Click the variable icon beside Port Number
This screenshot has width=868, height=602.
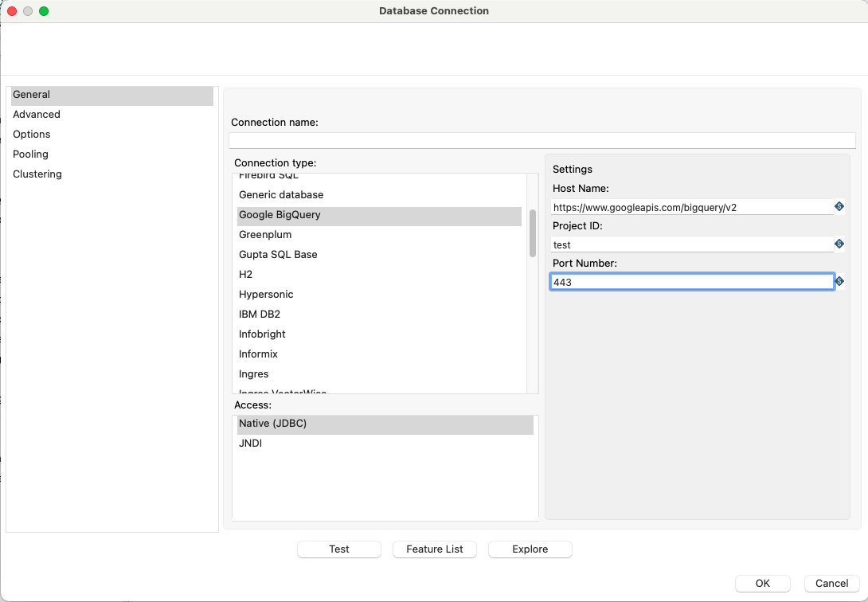[x=839, y=281]
